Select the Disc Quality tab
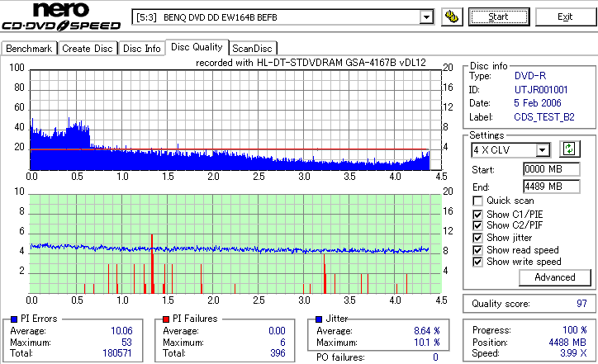 click(x=197, y=47)
